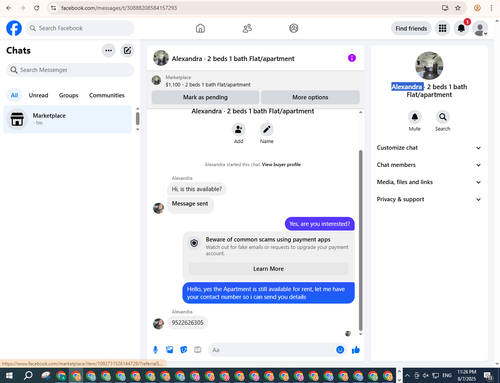
Task: Open Windows notification center icon
Action: click(488, 376)
